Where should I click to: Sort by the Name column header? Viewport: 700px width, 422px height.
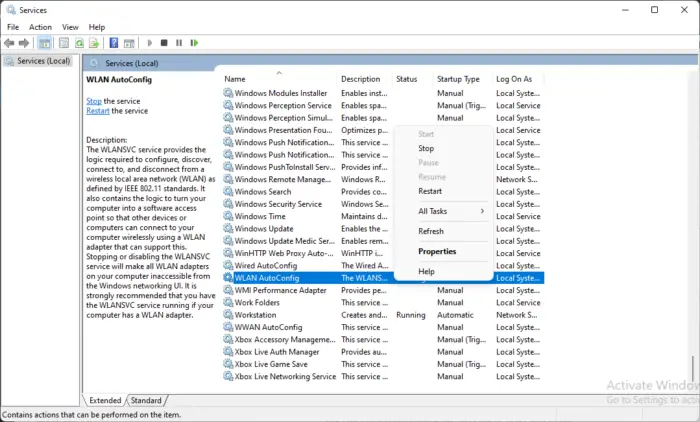tap(279, 79)
